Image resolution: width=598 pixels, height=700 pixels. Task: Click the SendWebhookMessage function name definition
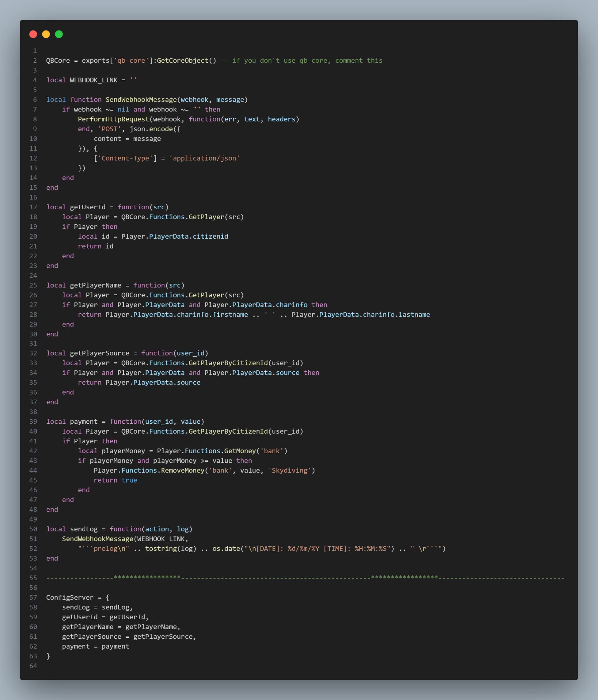tap(141, 100)
